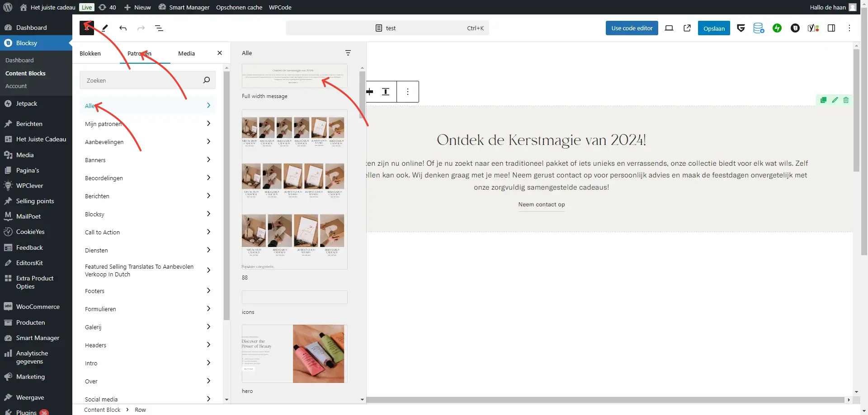The height and width of the screenshot is (415, 868).
Task: Open the view in new tab icon
Action: coord(687,28)
